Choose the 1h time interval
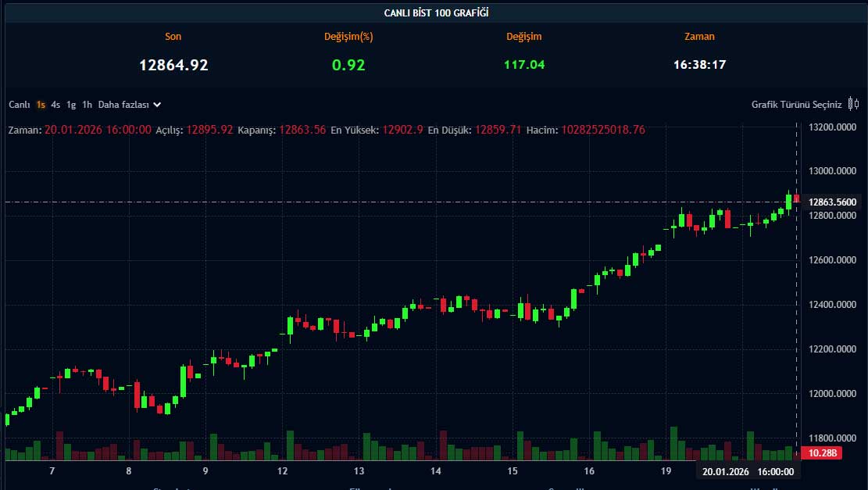 tap(87, 104)
